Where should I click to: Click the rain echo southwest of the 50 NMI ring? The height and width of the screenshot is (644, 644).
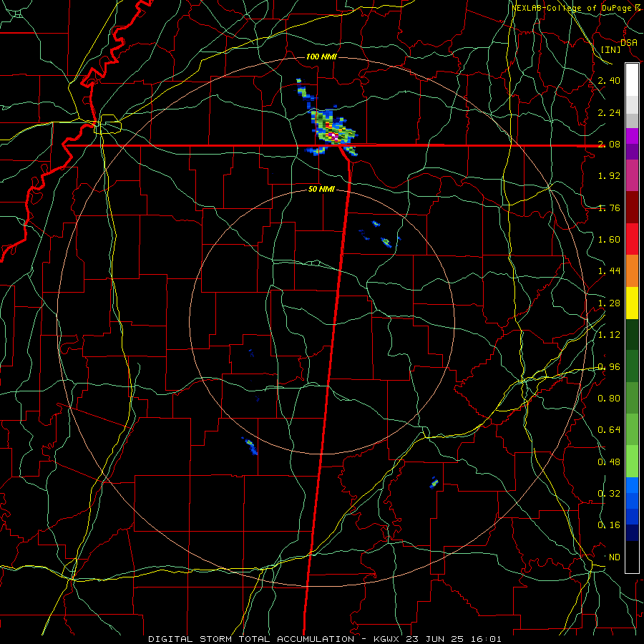coord(250,446)
